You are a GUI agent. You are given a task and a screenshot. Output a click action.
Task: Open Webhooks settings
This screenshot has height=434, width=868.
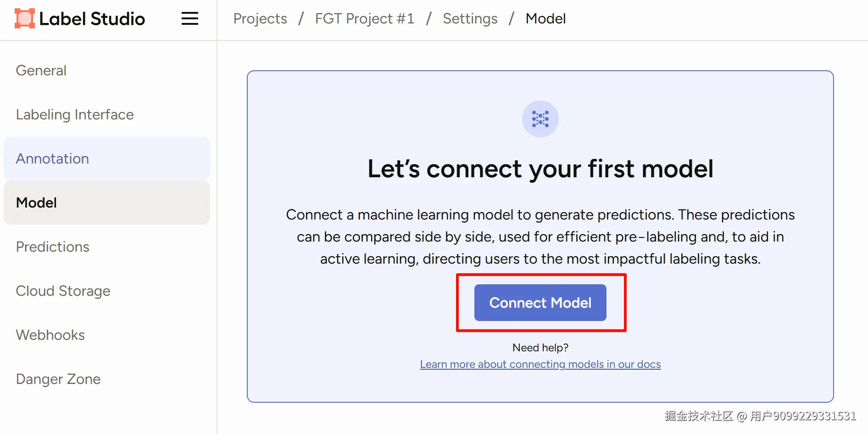(x=50, y=335)
